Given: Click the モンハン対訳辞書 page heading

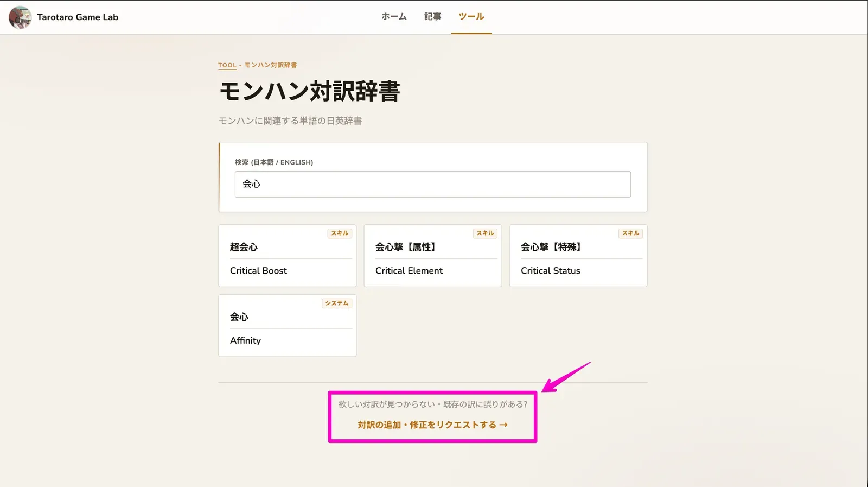Looking at the screenshot, I should tap(309, 91).
